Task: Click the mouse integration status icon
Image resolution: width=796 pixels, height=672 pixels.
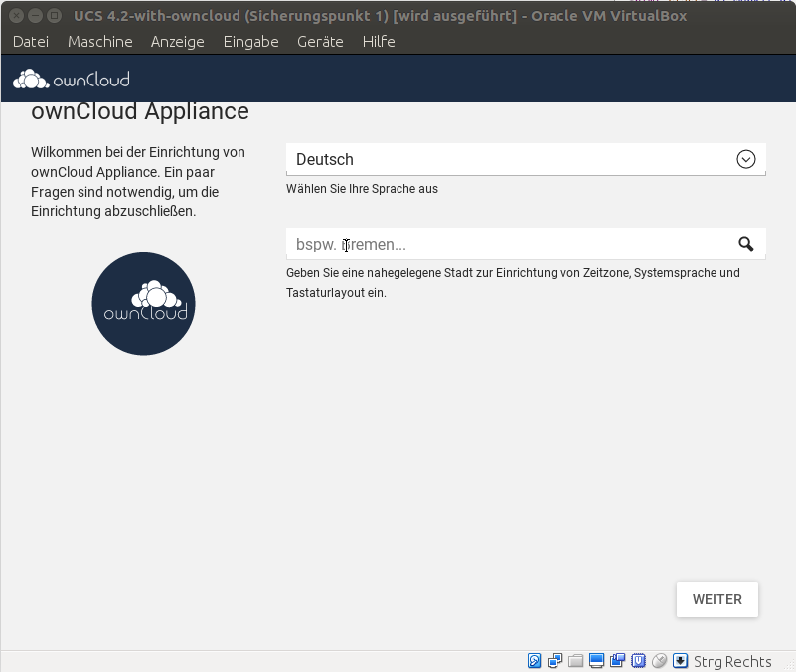Action: [660, 661]
